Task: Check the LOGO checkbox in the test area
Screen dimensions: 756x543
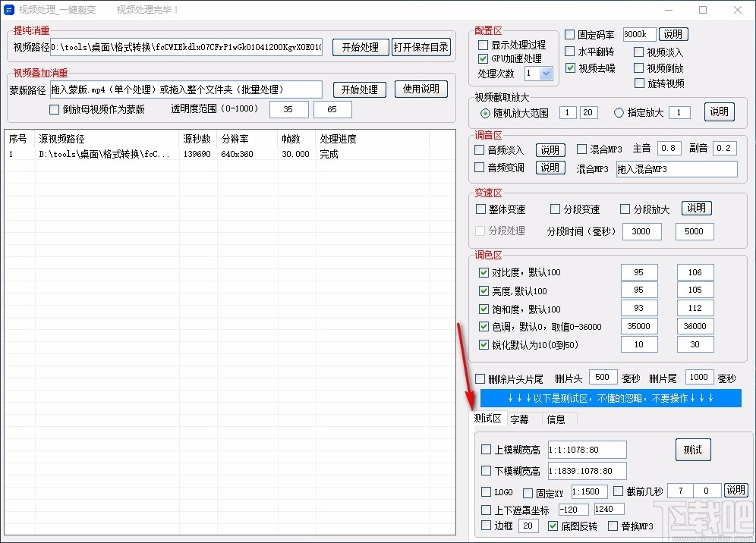Action: tap(487, 491)
